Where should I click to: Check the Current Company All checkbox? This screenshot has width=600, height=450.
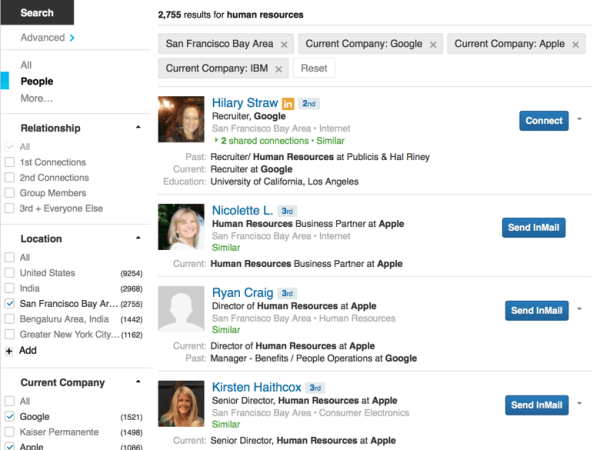coord(10,401)
